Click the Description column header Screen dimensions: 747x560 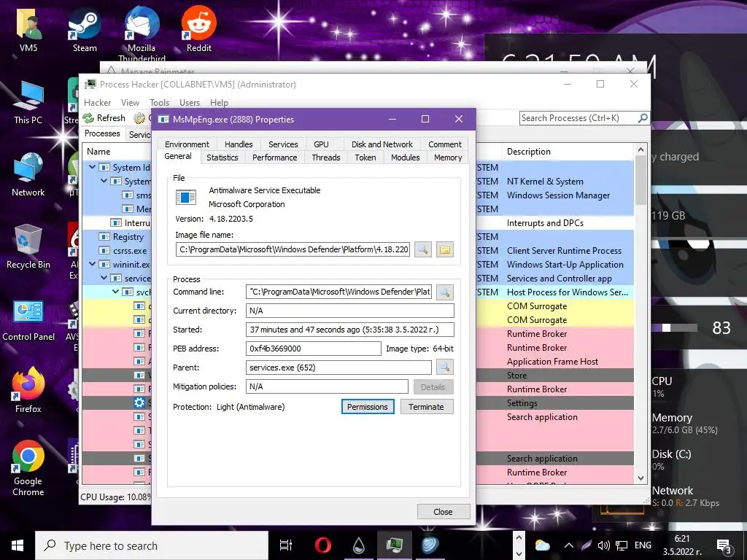coord(567,152)
